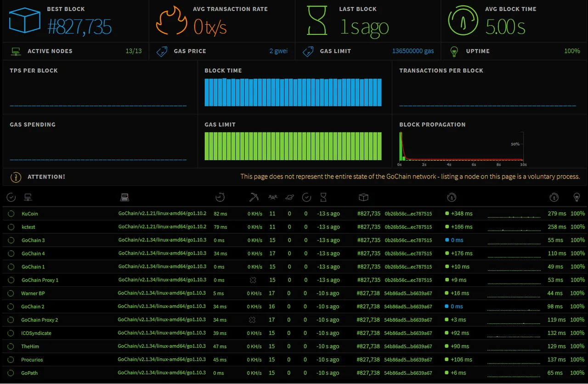Sort by the laptop node-type header icon
The width and height of the screenshot is (588, 384).
(124, 197)
